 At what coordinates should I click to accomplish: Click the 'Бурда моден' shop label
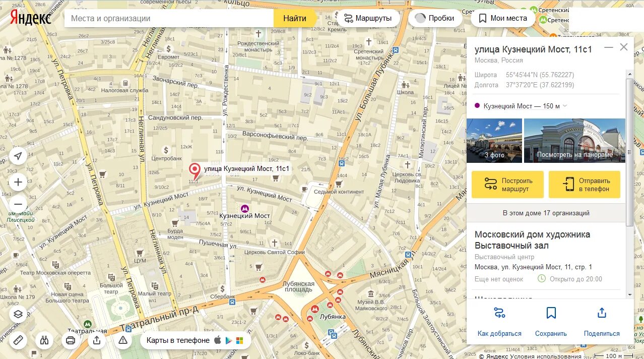[x=175, y=233]
